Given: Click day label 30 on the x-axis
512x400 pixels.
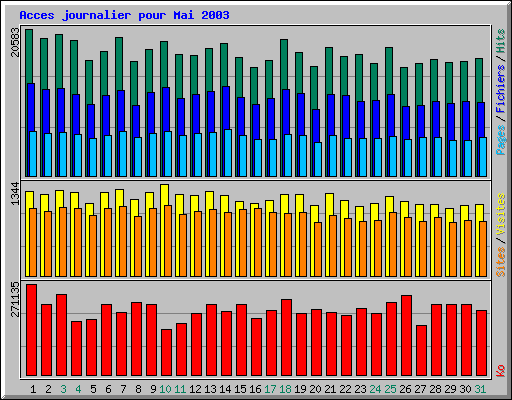Looking at the screenshot, I should [465, 389].
